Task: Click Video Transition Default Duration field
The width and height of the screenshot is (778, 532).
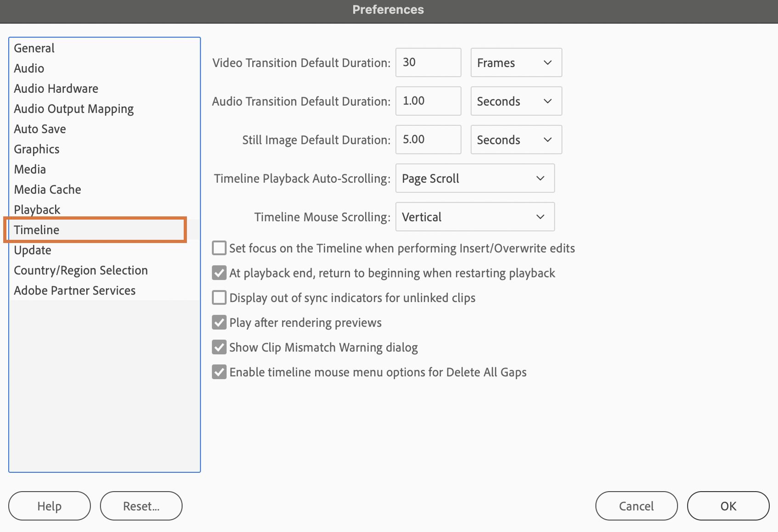Action: coord(428,62)
